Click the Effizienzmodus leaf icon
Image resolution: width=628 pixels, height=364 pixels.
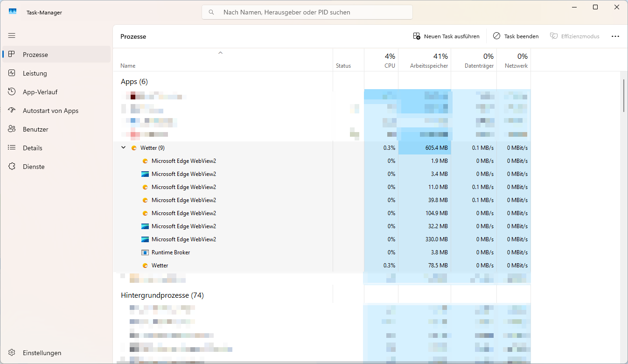tap(554, 36)
